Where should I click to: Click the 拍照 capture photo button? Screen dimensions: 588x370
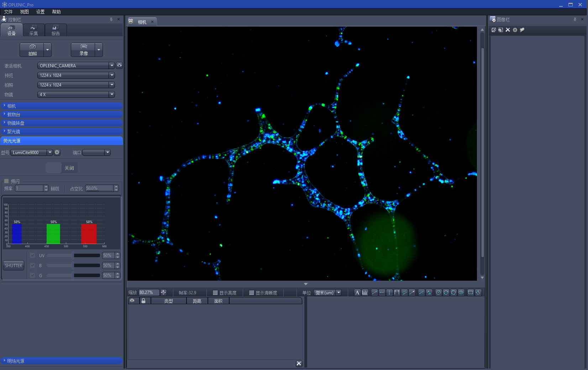pos(32,50)
